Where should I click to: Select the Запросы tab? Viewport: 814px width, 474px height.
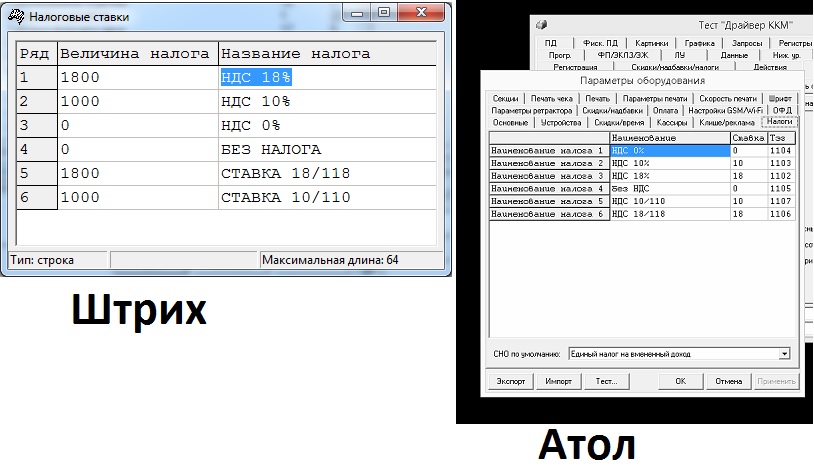pos(747,43)
